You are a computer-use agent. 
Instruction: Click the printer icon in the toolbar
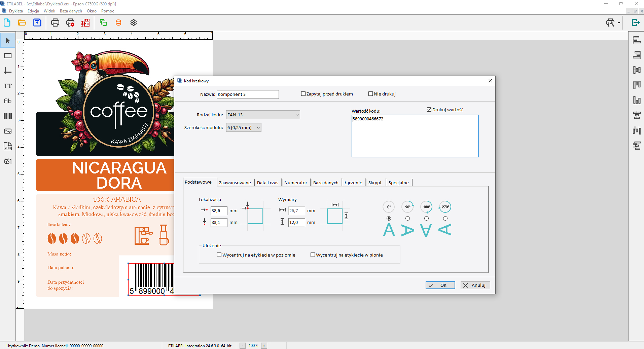pyautogui.click(x=55, y=23)
